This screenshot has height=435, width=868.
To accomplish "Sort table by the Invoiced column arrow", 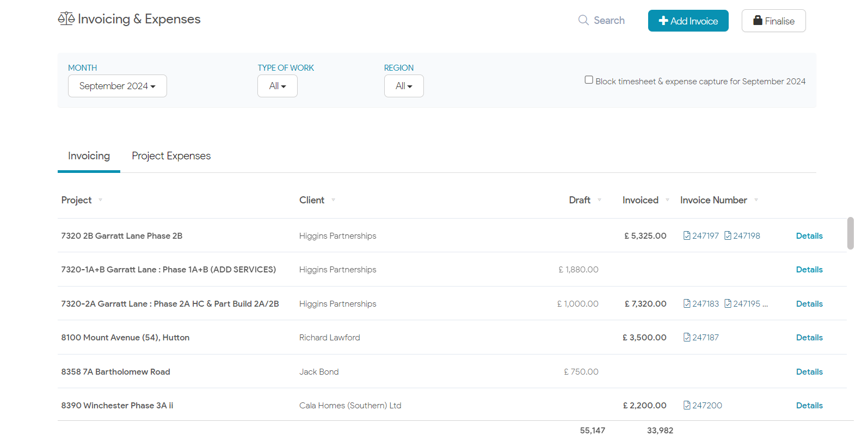I will 667,200.
